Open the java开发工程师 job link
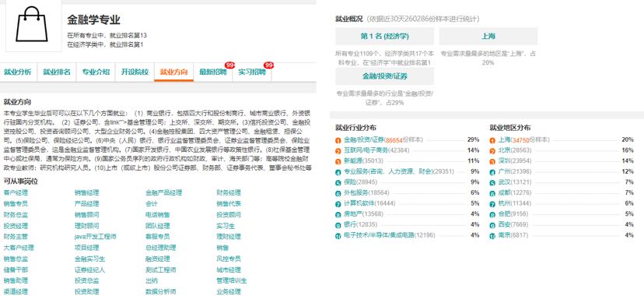The width and height of the screenshot is (644, 296). pyautogui.click(x=96, y=237)
